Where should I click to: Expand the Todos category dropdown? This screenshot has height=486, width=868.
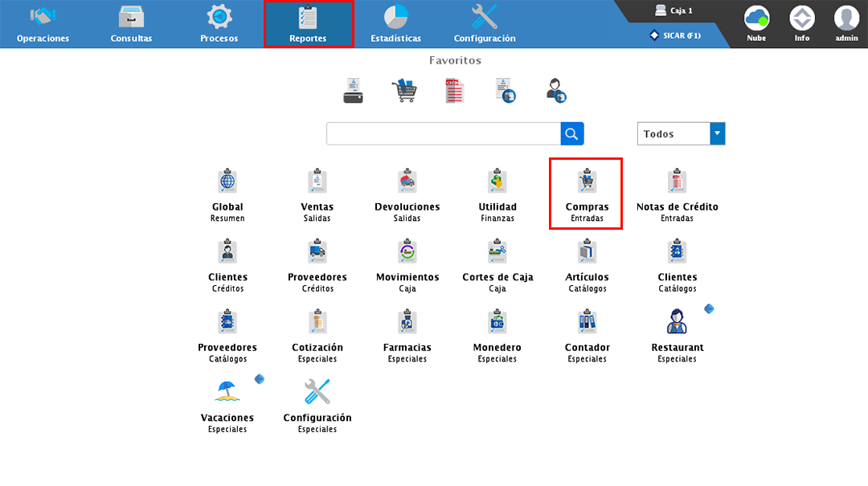tap(717, 134)
